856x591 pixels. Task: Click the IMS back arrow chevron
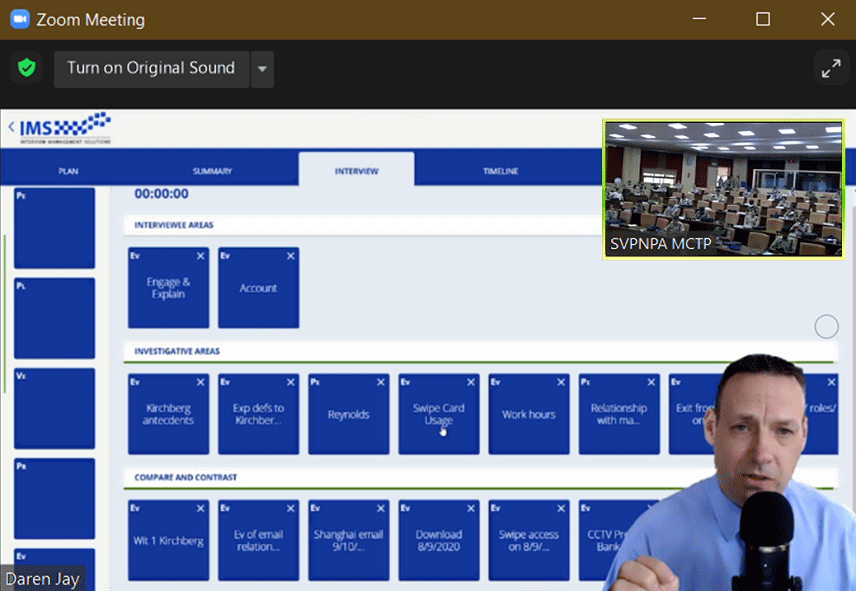point(11,127)
